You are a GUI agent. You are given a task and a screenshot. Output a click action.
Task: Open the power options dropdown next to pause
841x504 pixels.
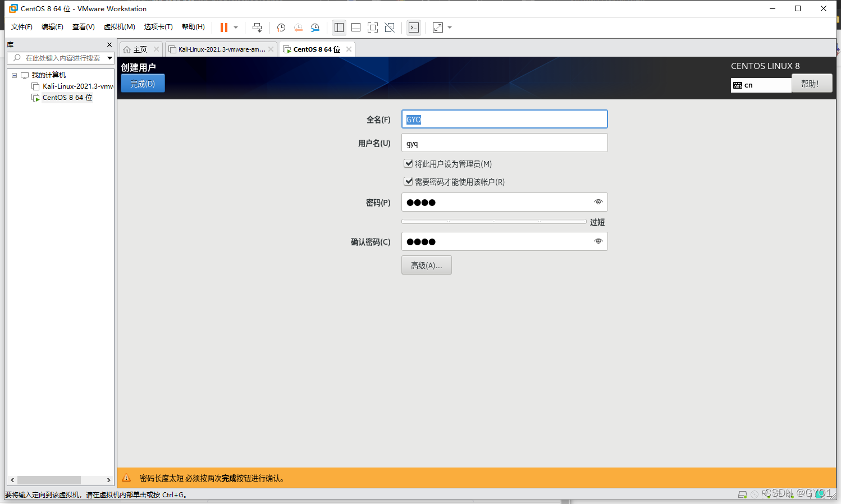click(x=236, y=28)
